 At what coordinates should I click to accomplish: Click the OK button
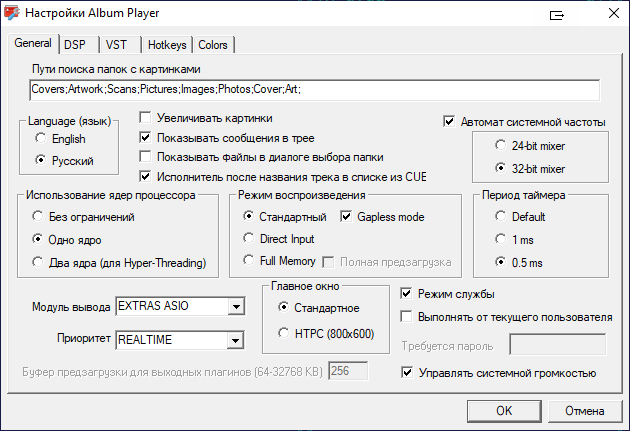(504, 411)
